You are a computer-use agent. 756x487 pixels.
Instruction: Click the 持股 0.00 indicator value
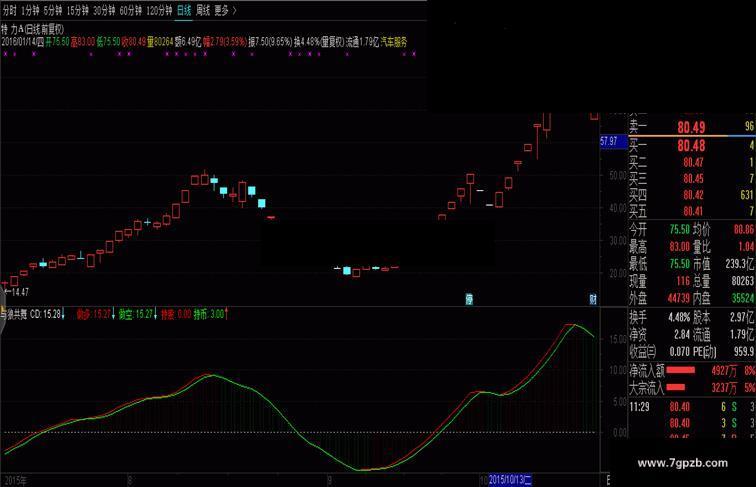(x=176, y=314)
